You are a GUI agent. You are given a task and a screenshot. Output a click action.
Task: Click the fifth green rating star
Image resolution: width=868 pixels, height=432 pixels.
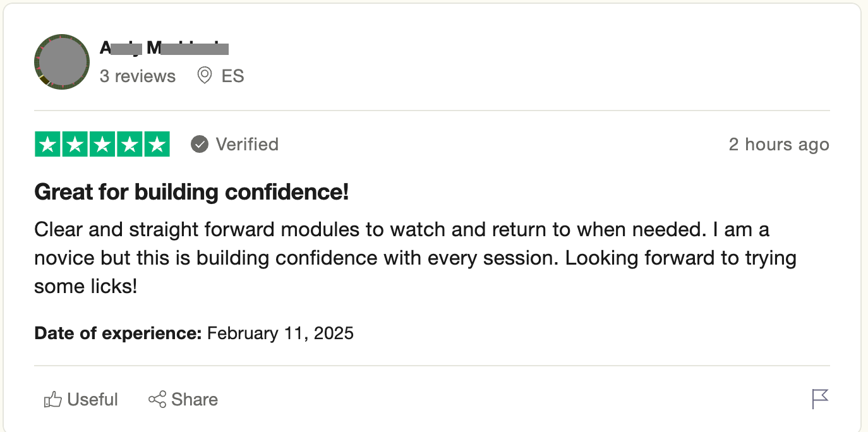tap(156, 145)
